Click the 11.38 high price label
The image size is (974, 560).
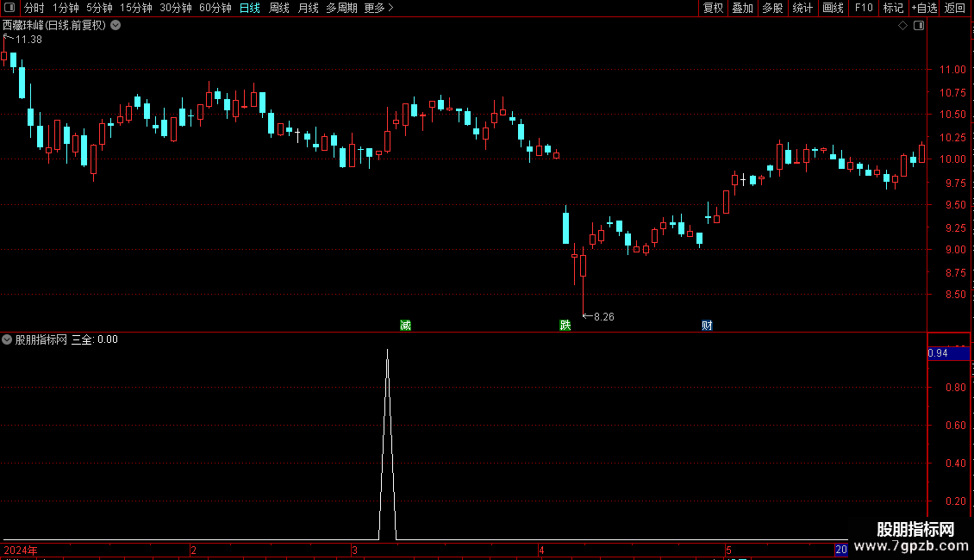coord(28,39)
